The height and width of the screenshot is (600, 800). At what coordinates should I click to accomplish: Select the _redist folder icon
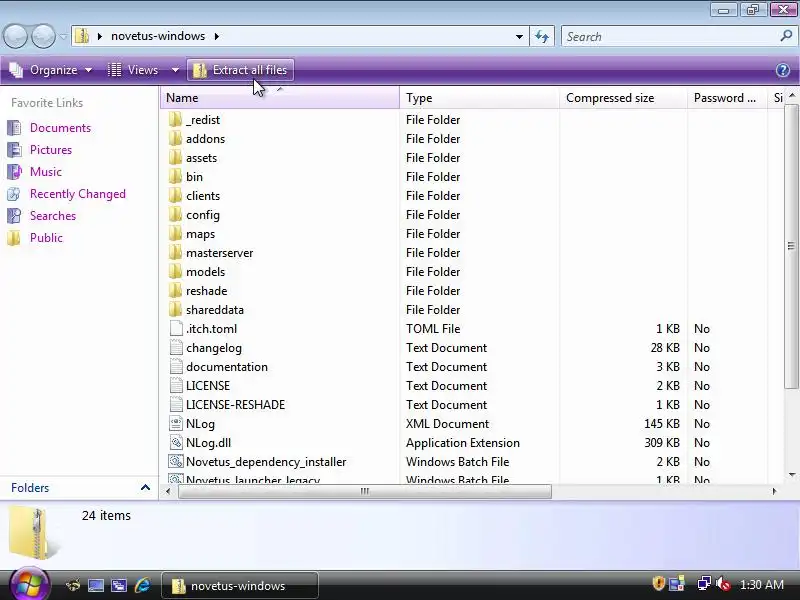click(176, 119)
